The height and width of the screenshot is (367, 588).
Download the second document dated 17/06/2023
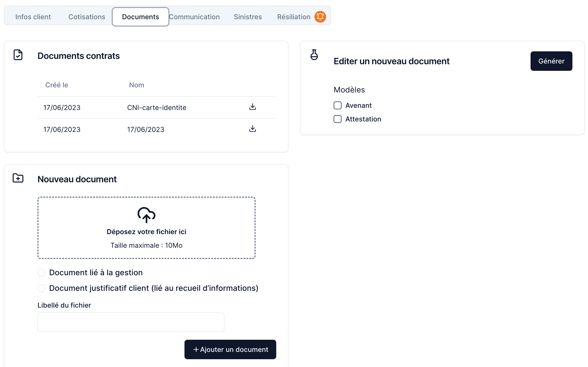252,129
